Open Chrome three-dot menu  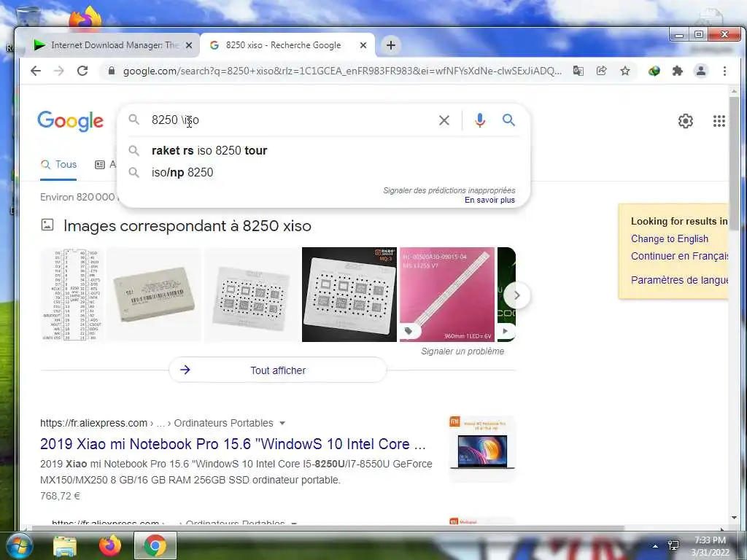[724, 71]
